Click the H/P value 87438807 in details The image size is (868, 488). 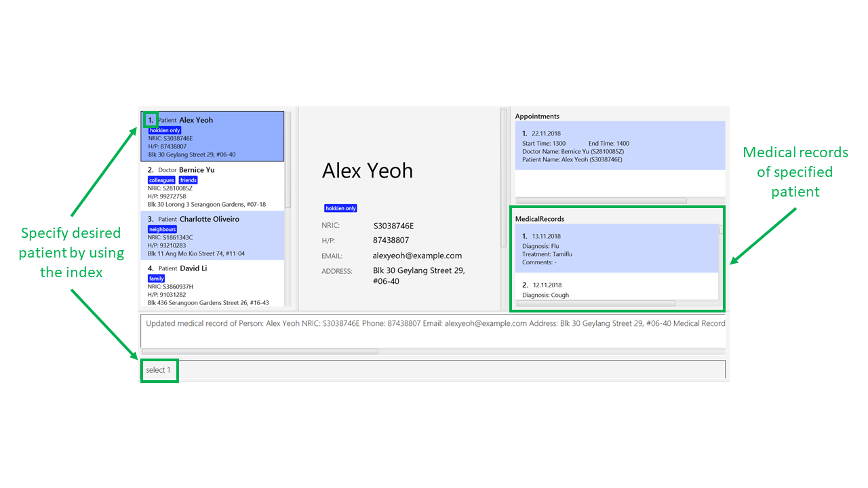[x=391, y=241]
